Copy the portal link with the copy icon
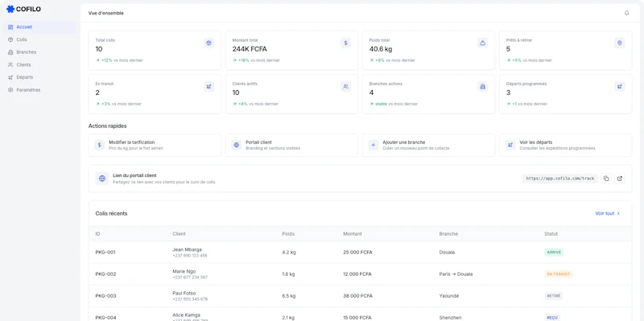Viewport: 644px width, 321px height. [x=606, y=179]
